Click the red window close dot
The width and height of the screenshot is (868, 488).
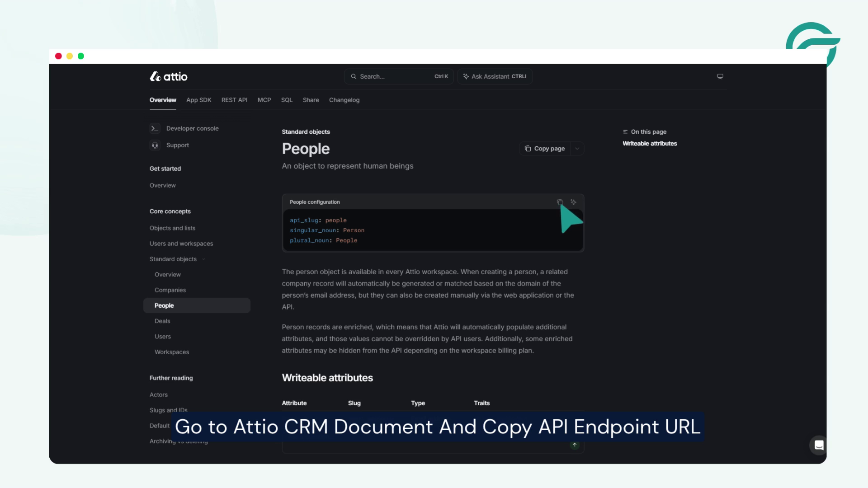coord(58,56)
